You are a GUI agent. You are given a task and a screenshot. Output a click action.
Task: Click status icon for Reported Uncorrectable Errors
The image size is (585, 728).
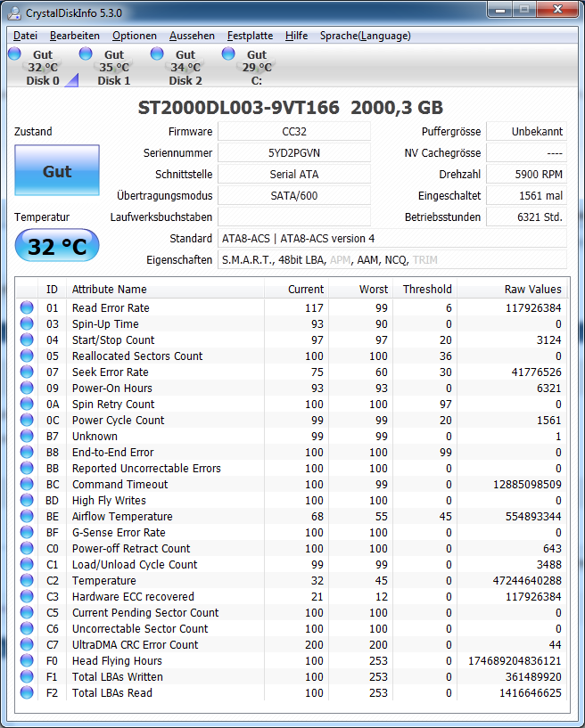click(x=27, y=468)
